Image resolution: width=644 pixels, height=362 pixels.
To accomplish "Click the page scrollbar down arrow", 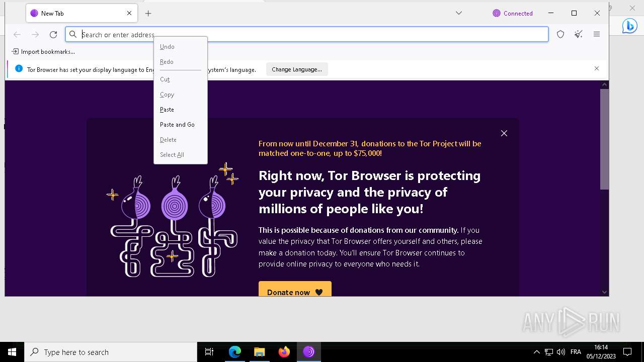I will [x=604, y=292].
